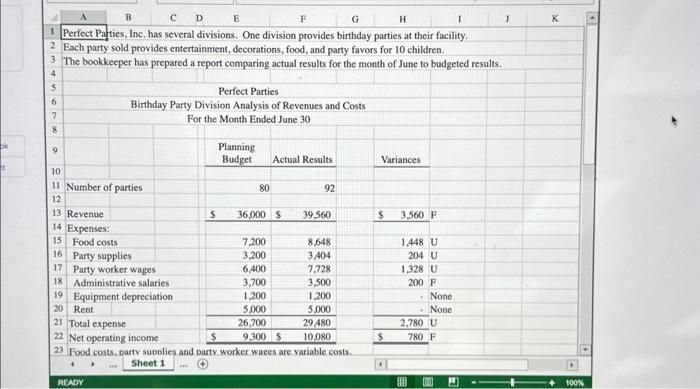Select cell A1 starting with Perfect Parties
The width and height of the screenshot is (700, 389).
pyautogui.click(x=84, y=33)
